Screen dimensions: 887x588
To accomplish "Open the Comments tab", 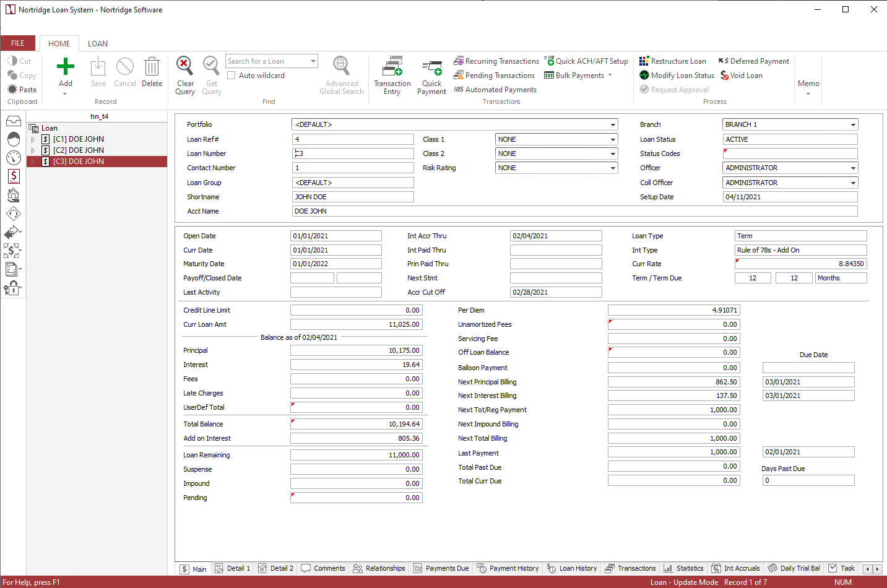I will click(323, 568).
